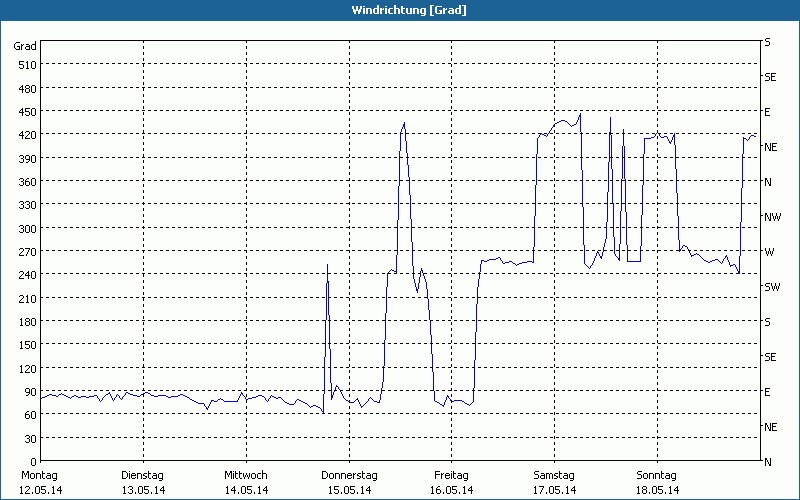Select the Freitag day label
The height and width of the screenshot is (500, 800).
[x=452, y=475]
